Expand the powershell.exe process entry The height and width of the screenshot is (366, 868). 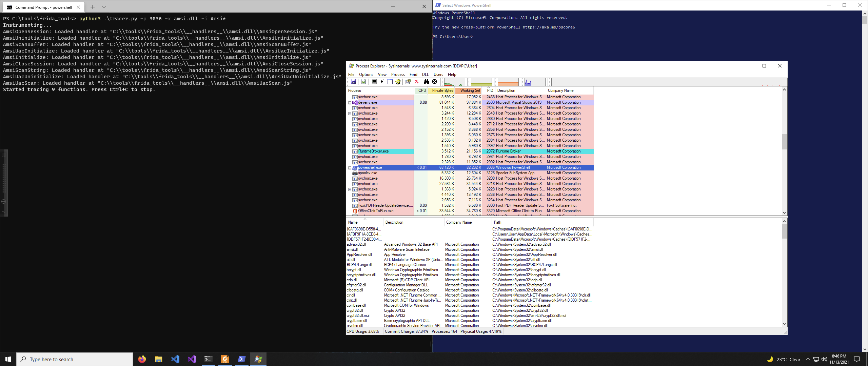350,167
